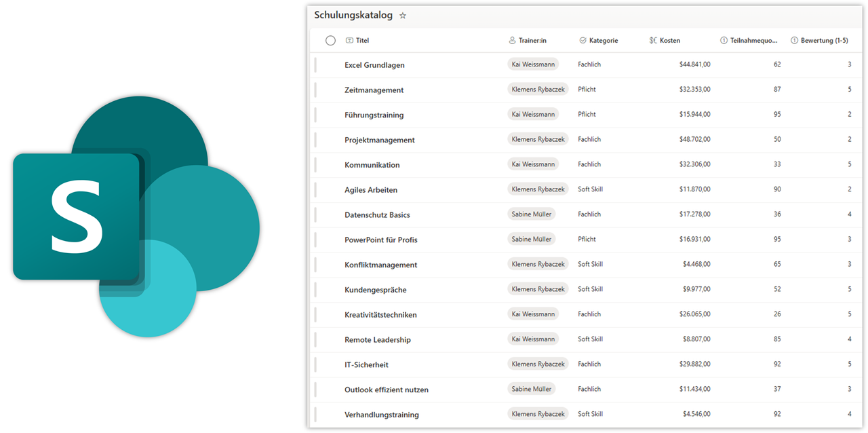Click the Trainer:in person column icon
The height and width of the screenshot is (433, 868).
pos(512,41)
